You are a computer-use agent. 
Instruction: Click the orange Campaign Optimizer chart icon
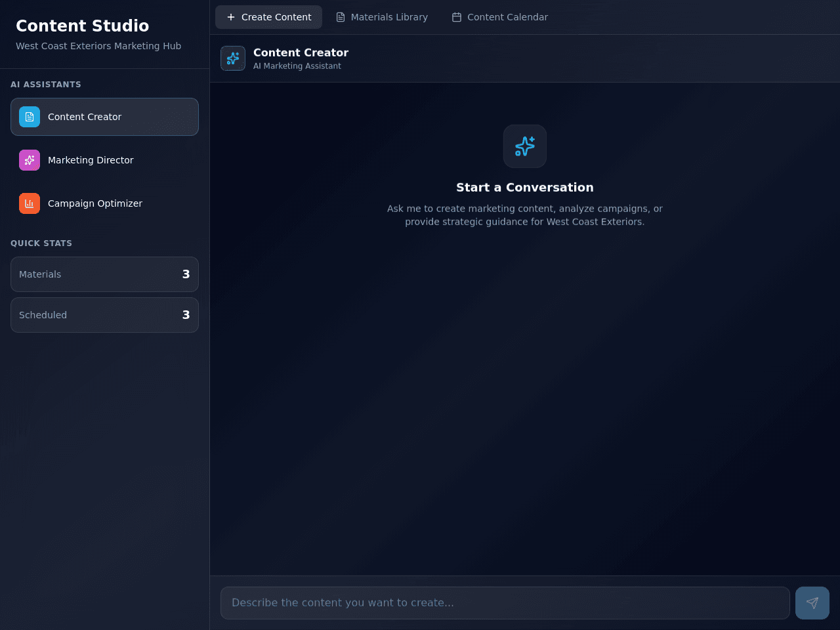point(30,203)
